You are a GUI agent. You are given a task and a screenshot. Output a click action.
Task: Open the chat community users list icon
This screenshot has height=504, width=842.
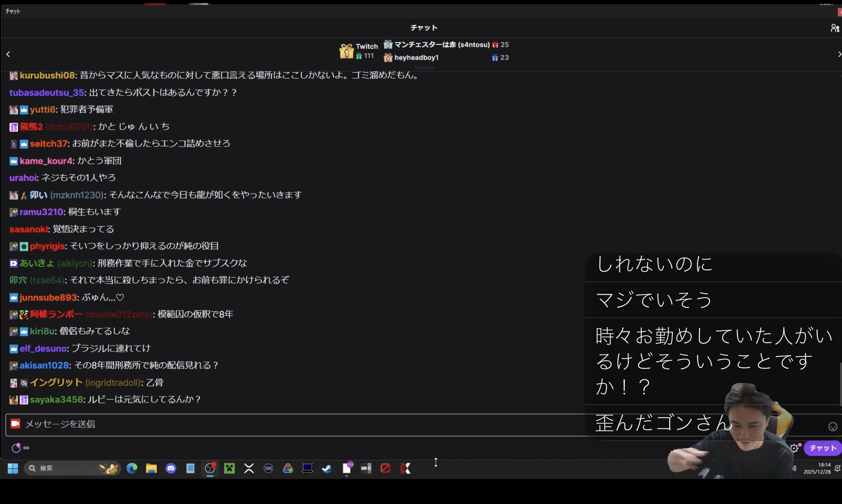point(834,28)
